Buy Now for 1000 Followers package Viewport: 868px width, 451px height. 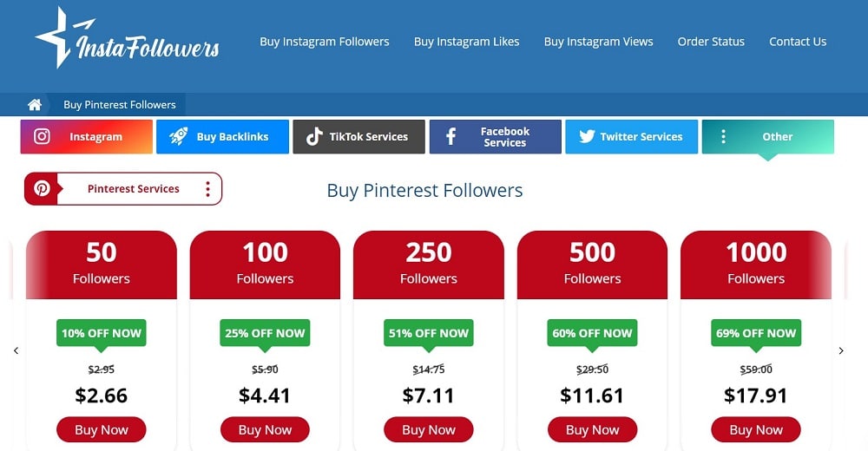pos(756,429)
